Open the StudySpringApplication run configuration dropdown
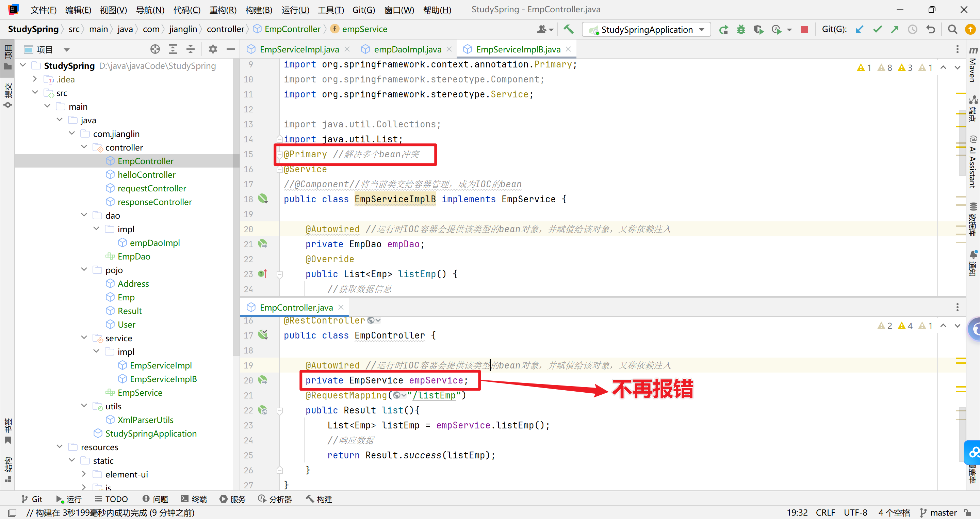This screenshot has width=980, height=519. pos(647,29)
